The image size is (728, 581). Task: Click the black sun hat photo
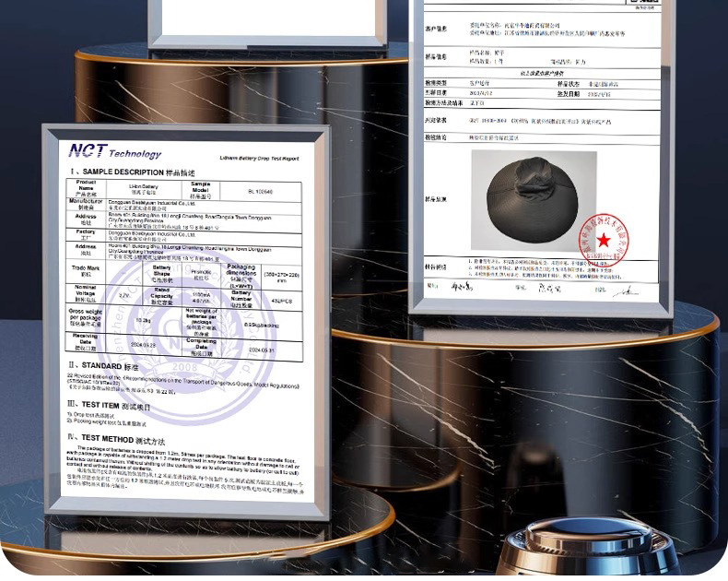533,199
